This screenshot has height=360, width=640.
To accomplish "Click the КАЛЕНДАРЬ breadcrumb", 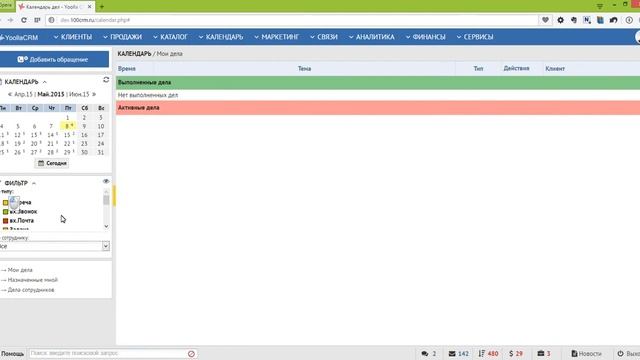I will click(x=134, y=53).
